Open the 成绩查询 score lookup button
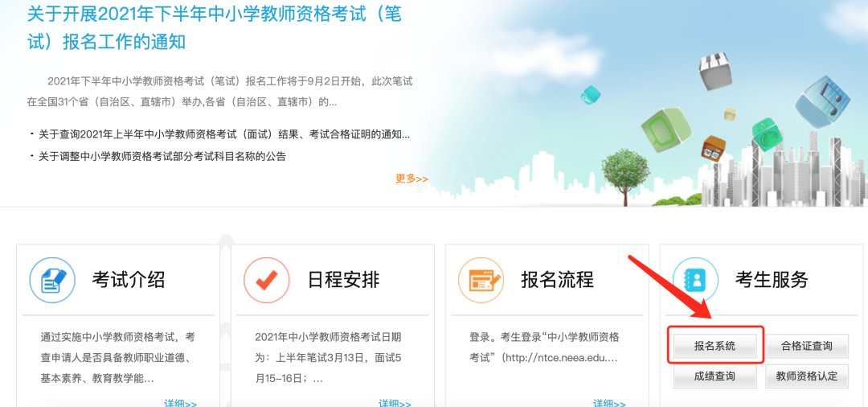This screenshot has width=868, height=407. (x=714, y=376)
